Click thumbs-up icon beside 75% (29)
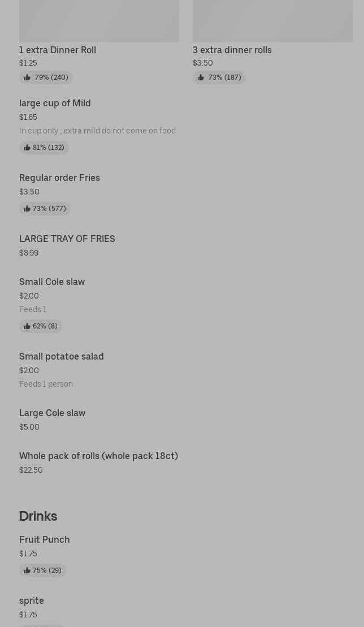The width and height of the screenshot is (364, 627). (x=27, y=570)
